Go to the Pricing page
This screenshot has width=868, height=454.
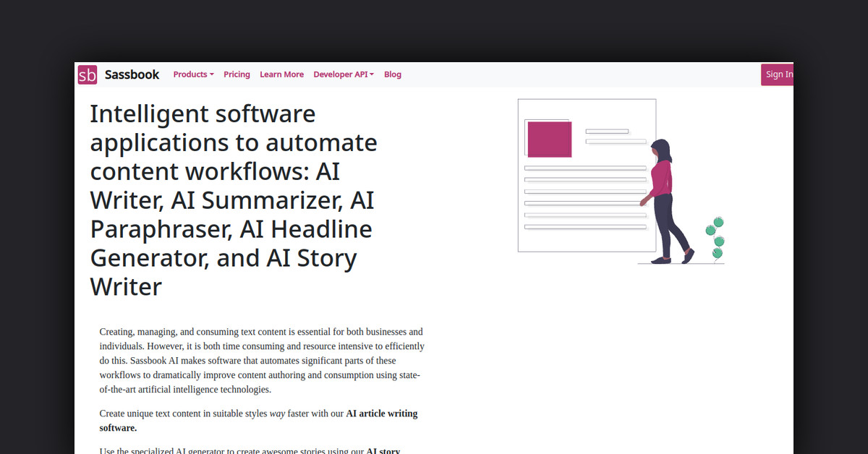[237, 74]
